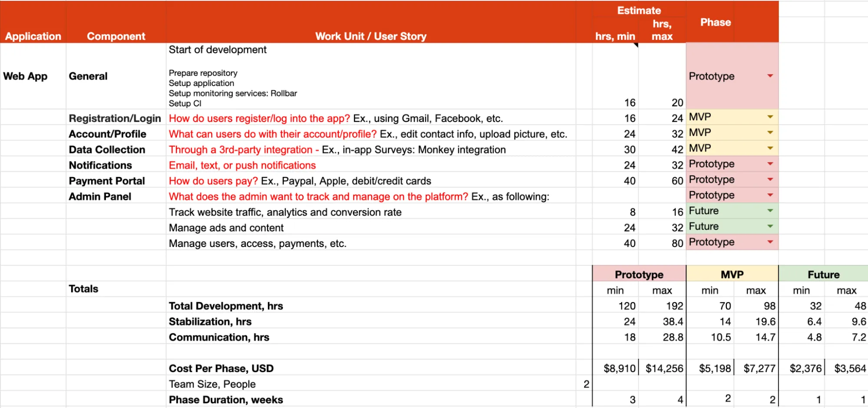868x408 pixels.
Task: Open the Prototype dropdown for Notifications
Action: 771,164
